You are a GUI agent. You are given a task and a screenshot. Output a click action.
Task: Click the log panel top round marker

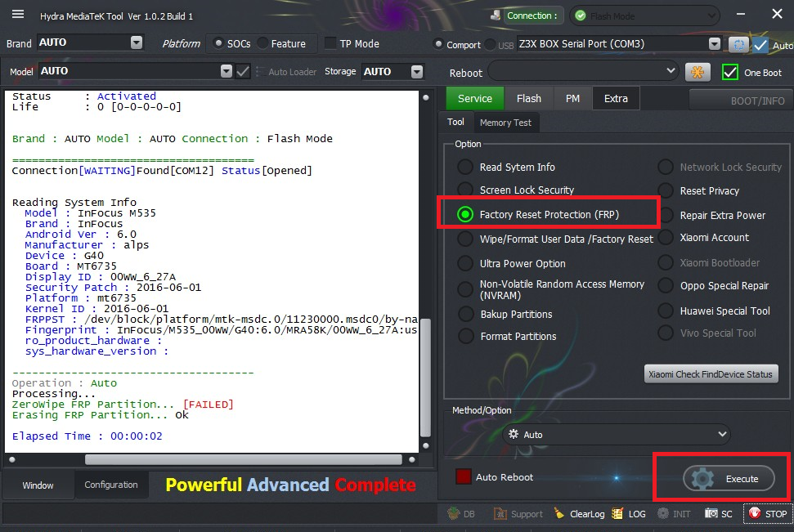click(x=426, y=98)
